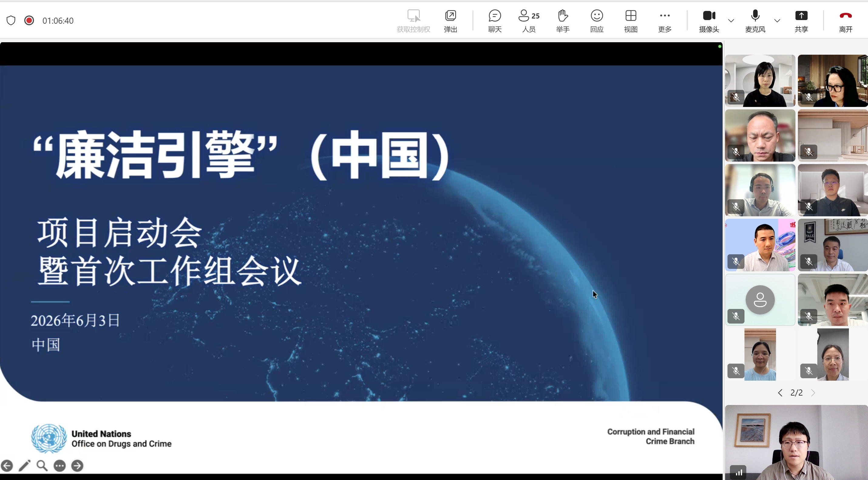Click the United Nations emblem logo
The width and height of the screenshot is (868, 480).
49,438
